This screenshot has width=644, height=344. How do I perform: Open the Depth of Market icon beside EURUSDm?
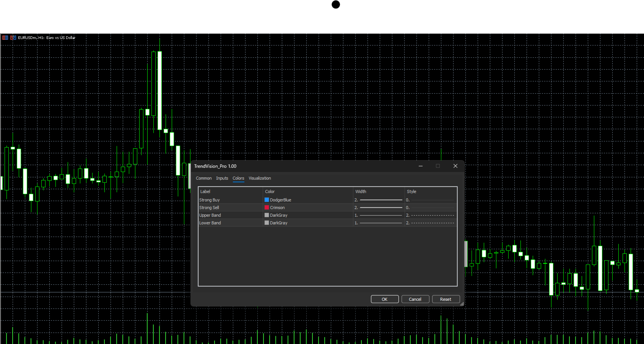click(13, 37)
